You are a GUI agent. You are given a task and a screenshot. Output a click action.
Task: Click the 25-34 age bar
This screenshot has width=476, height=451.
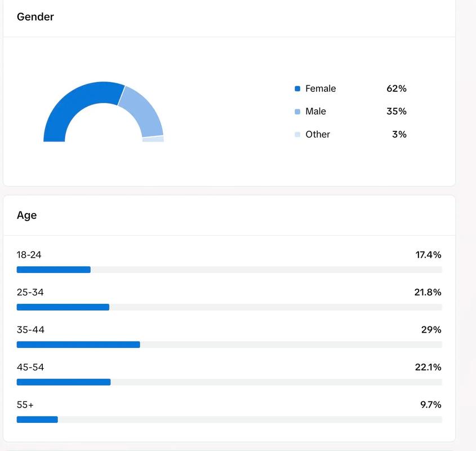pyautogui.click(x=63, y=307)
